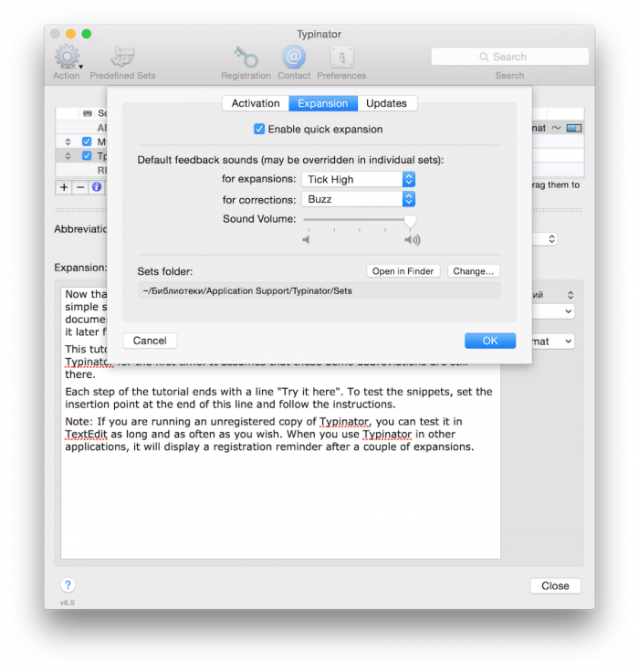639x672 pixels.
Task: Toggle the first set's checkbox
Action: coord(87,142)
